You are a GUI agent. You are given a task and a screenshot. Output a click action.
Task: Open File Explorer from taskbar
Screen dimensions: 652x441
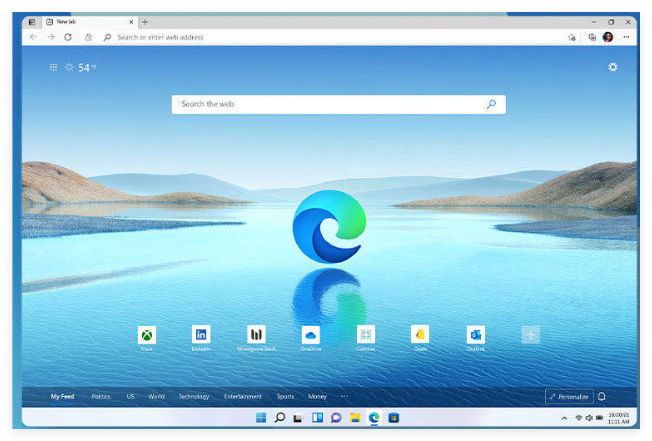(x=355, y=417)
